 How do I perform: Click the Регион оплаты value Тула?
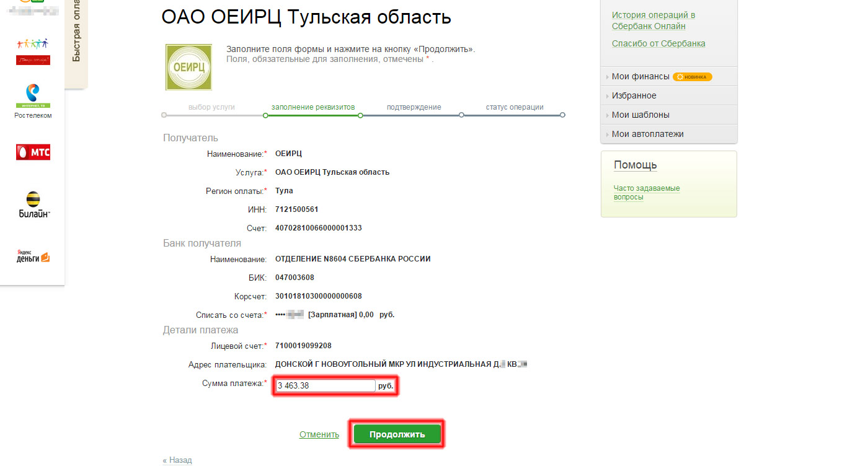[x=284, y=191]
